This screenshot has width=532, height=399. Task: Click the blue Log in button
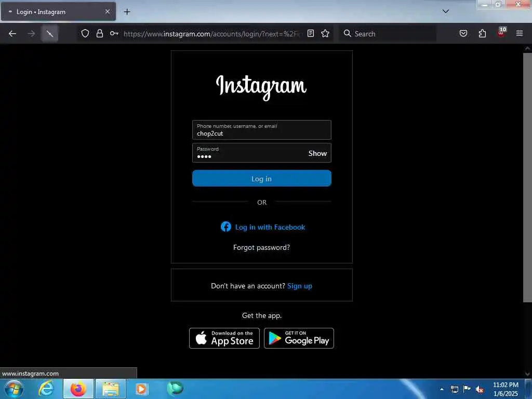tap(262, 179)
